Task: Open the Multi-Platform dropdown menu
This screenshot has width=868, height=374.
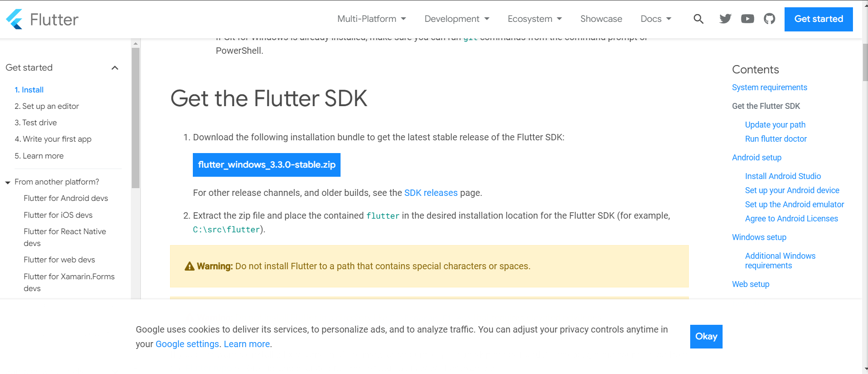Action: [372, 19]
